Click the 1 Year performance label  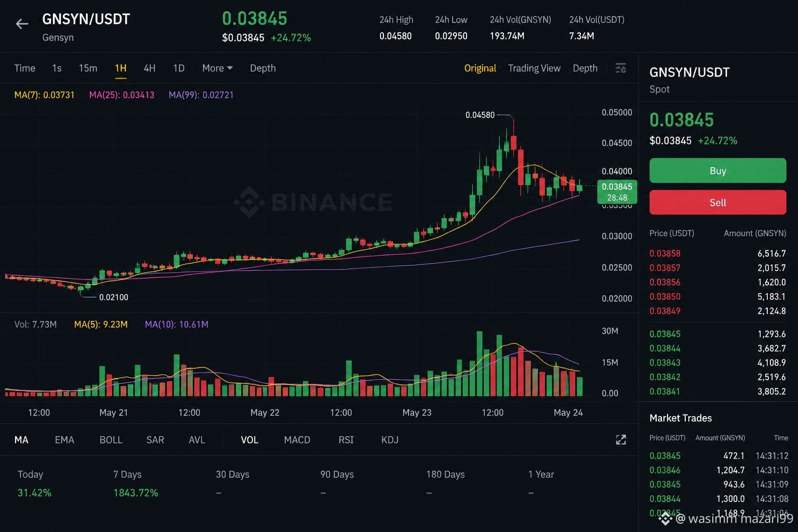(x=541, y=474)
